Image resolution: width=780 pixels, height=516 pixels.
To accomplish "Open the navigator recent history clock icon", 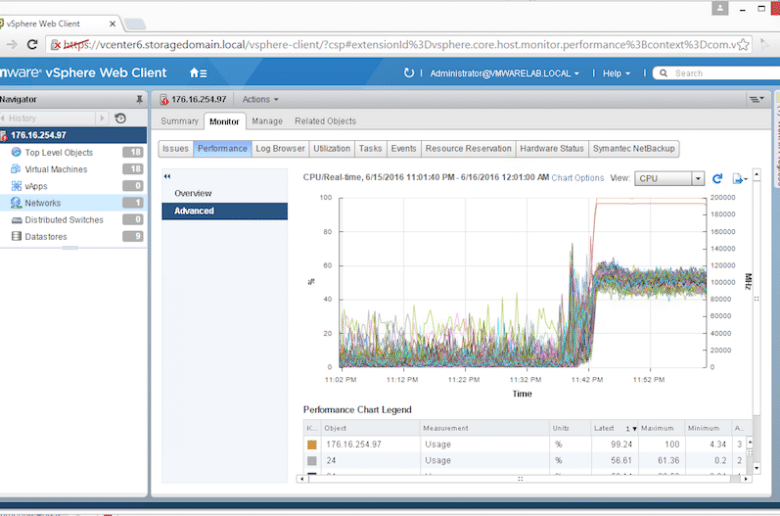I will (x=120, y=118).
